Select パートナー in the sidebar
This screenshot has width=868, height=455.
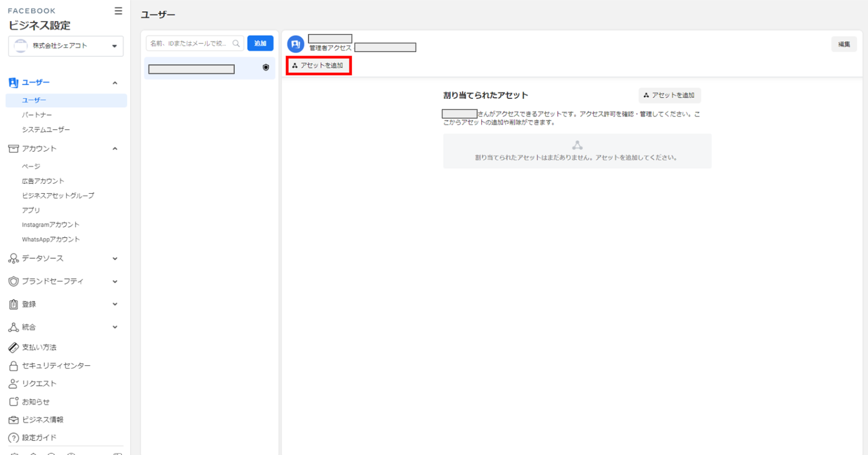point(37,115)
